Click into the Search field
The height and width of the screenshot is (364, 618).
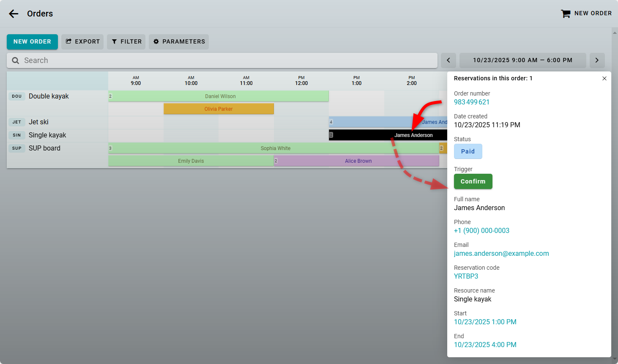pyautogui.click(x=228, y=60)
